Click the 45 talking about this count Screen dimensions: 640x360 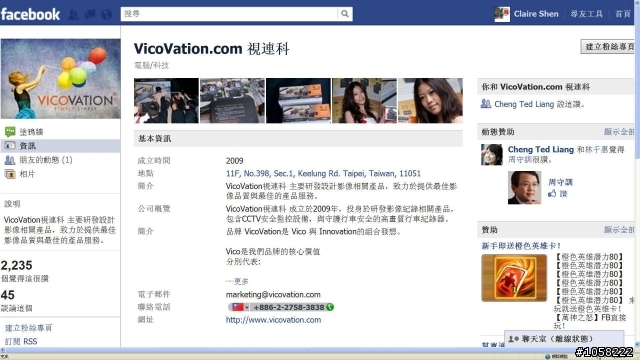pyautogui.click(x=8, y=295)
